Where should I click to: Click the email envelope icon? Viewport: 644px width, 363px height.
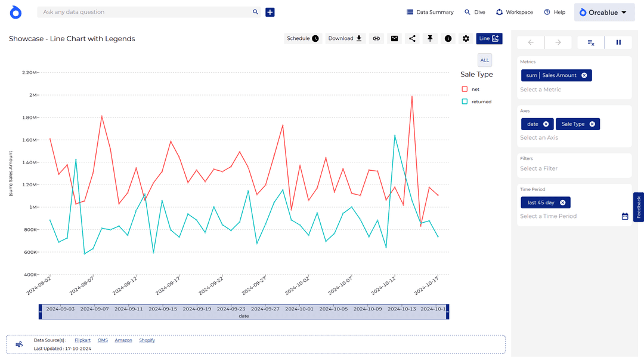(x=394, y=39)
